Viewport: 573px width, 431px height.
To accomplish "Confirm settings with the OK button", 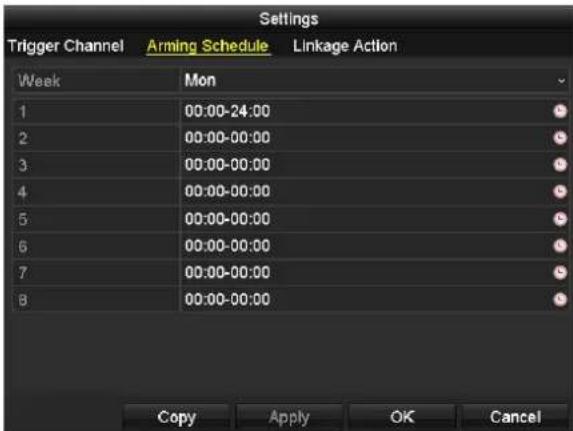I will [x=402, y=417].
